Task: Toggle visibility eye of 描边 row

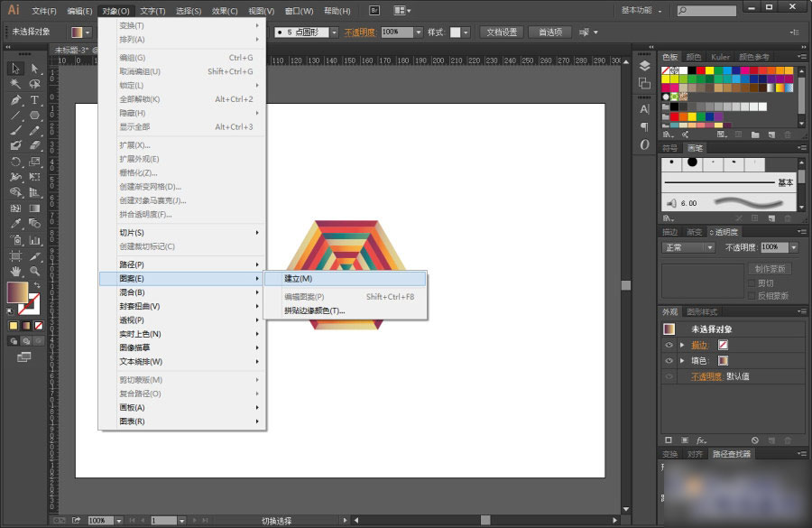Action: coord(669,345)
